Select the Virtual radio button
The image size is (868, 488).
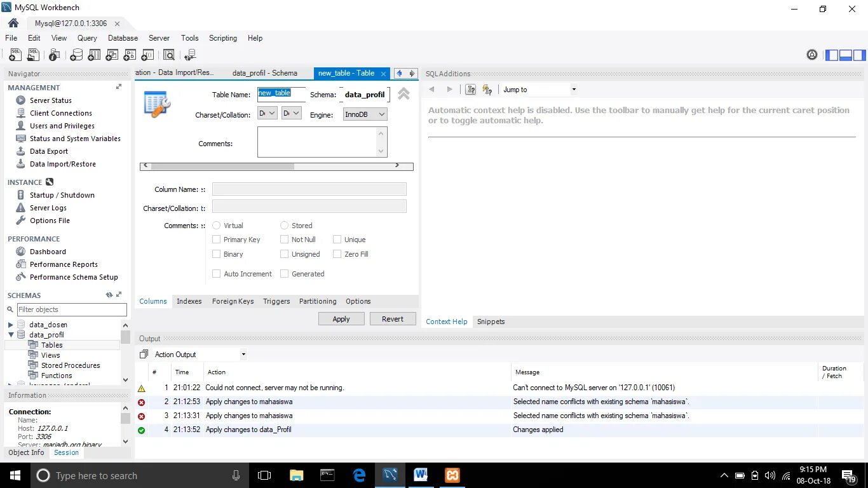[216, 226]
